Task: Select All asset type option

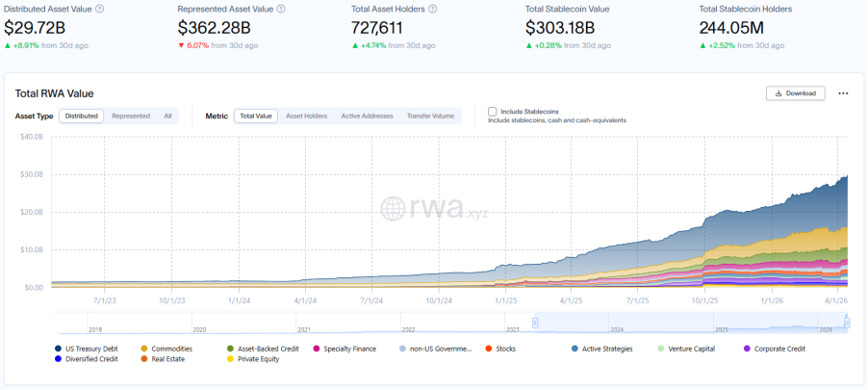Action: click(167, 116)
